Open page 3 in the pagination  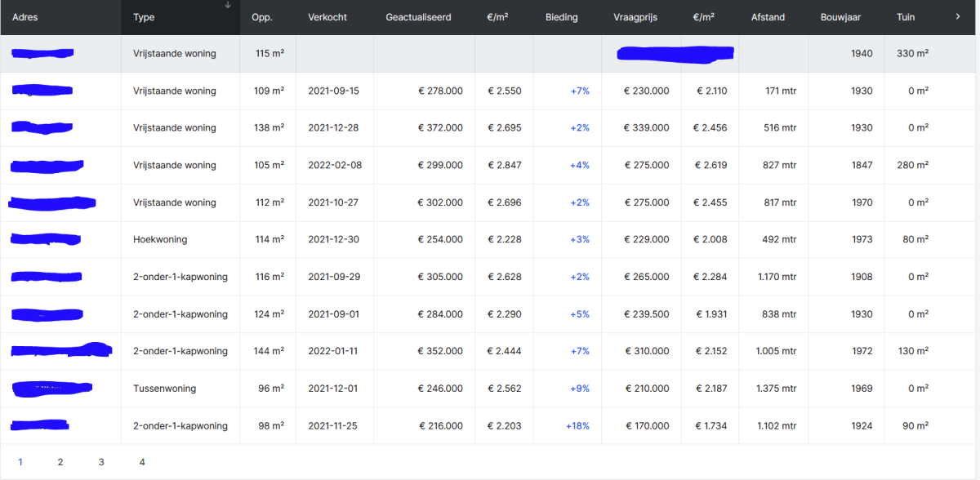coord(101,462)
